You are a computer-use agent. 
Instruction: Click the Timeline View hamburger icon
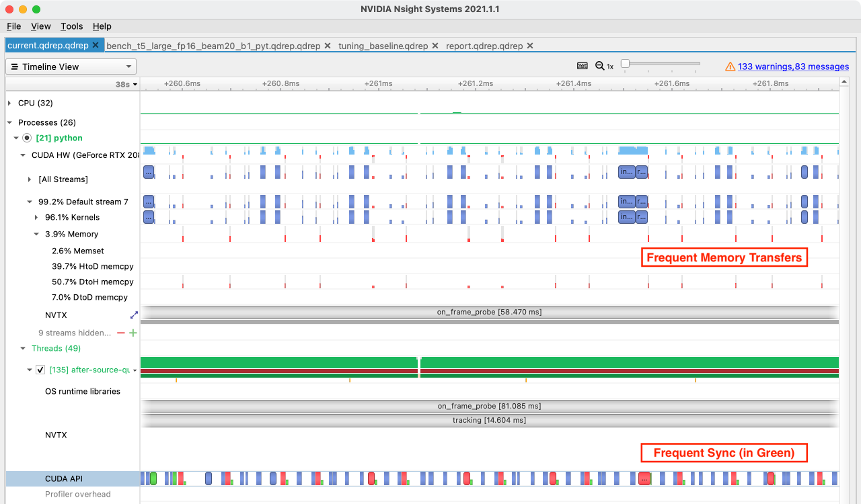(x=15, y=67)
